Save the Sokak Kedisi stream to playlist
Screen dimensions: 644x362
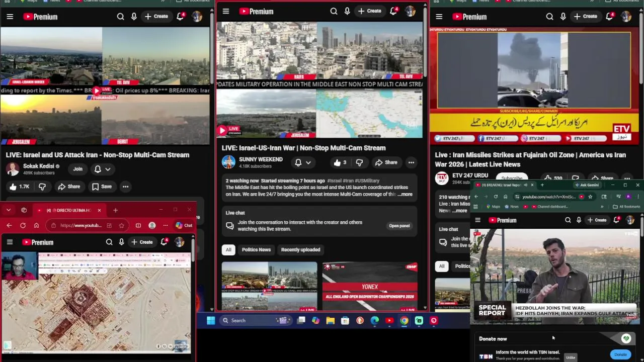coord(102,187)
